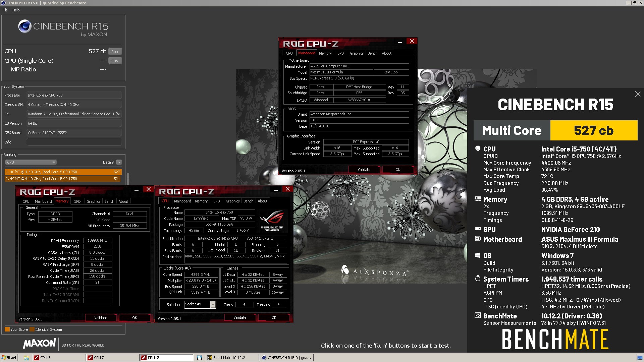Click the Windows OS icon in the BenchMate panel

coord(478,255)
